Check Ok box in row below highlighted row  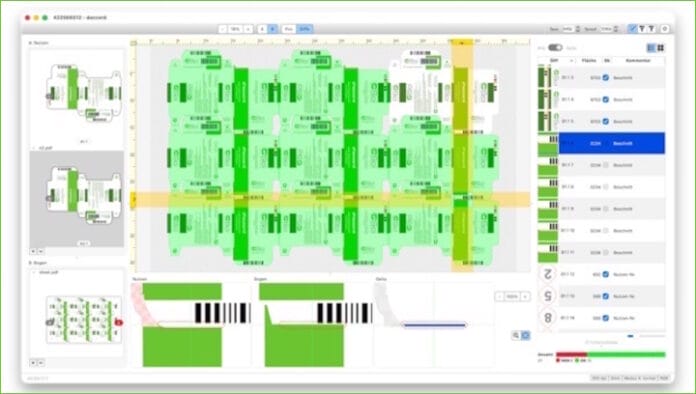click(605, 165)
